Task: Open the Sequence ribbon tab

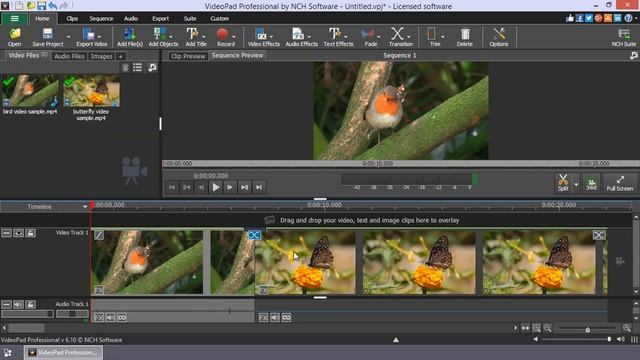Action: click(x=101, y=18)
